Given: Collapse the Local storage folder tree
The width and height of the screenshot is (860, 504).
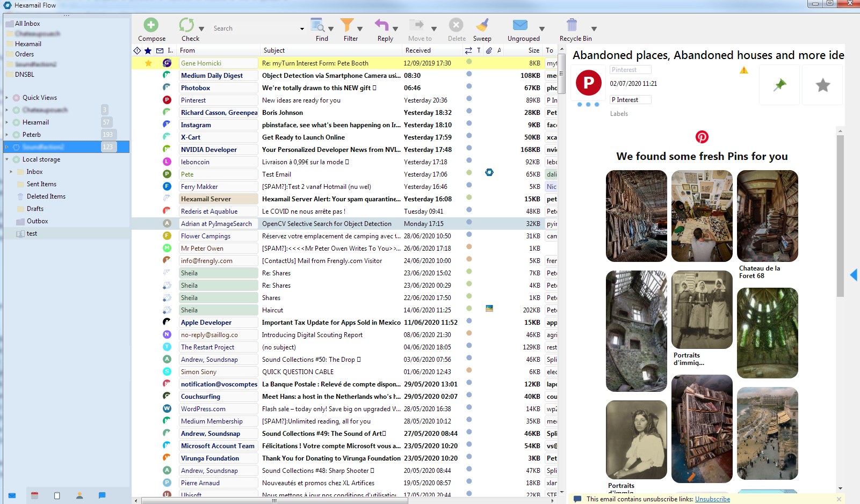Looking at the screenshot, I should click(7, 159).
